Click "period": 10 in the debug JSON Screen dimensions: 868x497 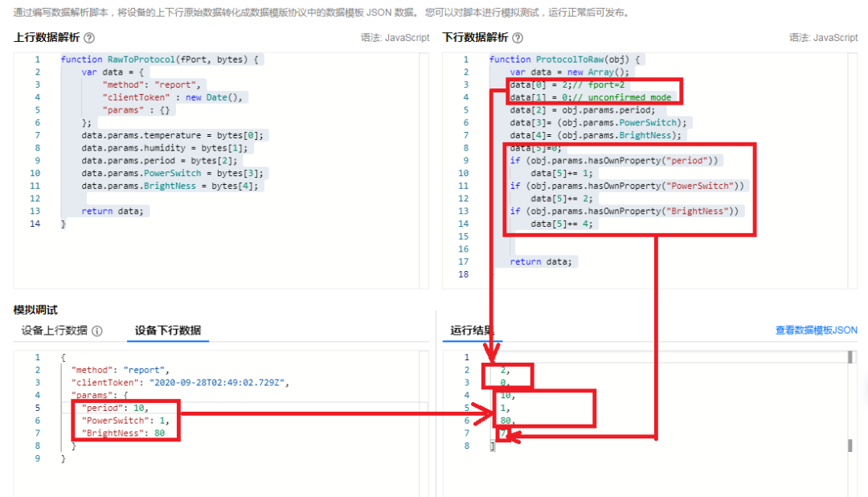(x=115, y=408)
